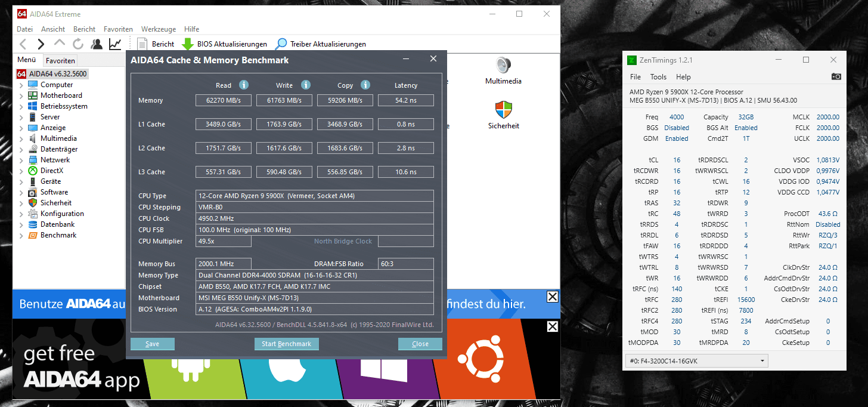Open ZenTimings Help menu

[683, 77]
